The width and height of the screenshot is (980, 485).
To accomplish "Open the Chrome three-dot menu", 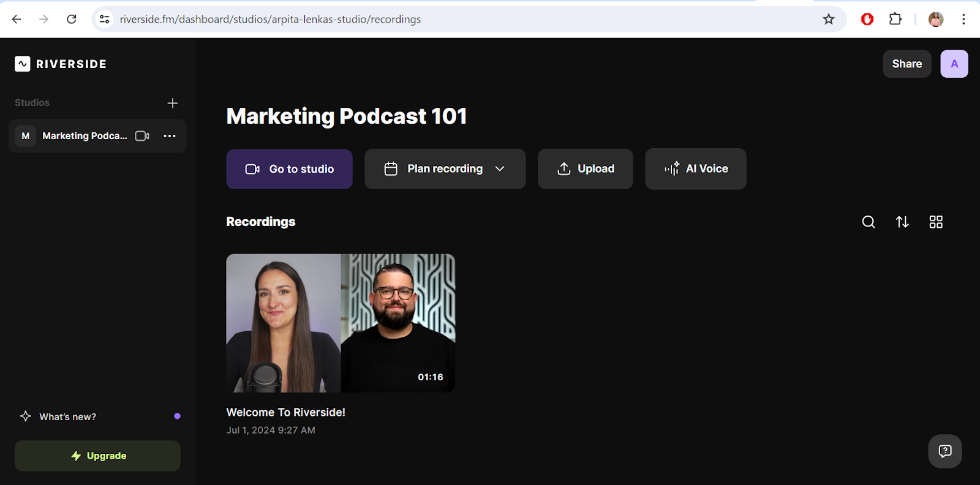I will (963, 20).
